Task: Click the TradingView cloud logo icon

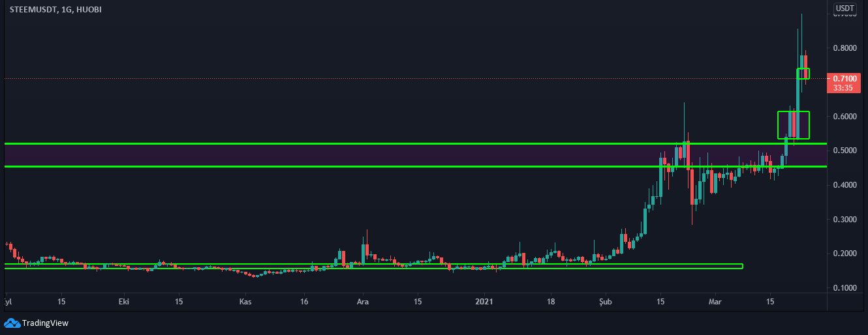Action: point(12,323)
